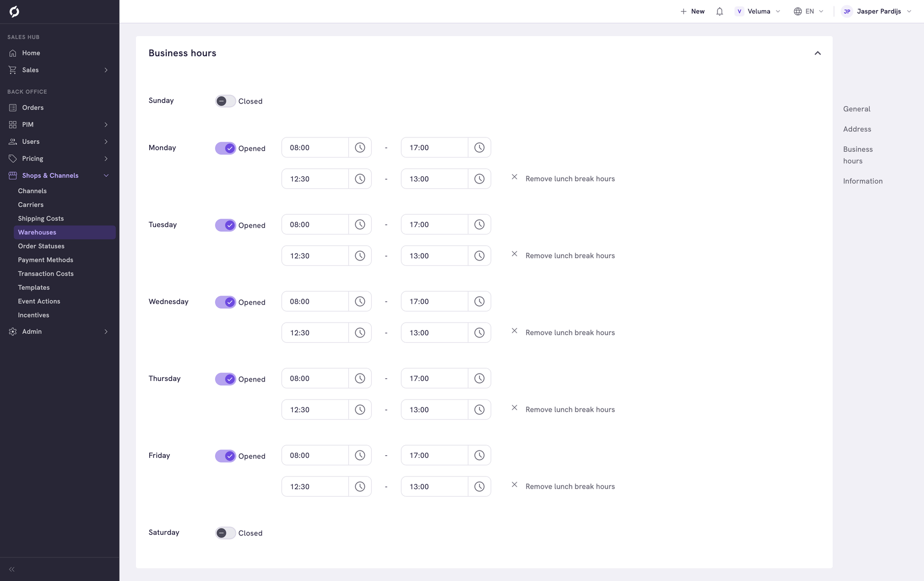Click the Friday 08:00 clock icon
Viewport: 924px width, 581px height.
(x=360, y=455)
